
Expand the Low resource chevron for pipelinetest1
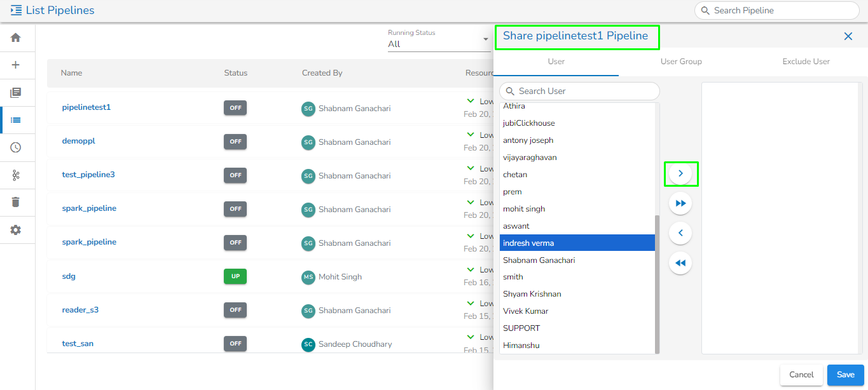tap(471, 101)
